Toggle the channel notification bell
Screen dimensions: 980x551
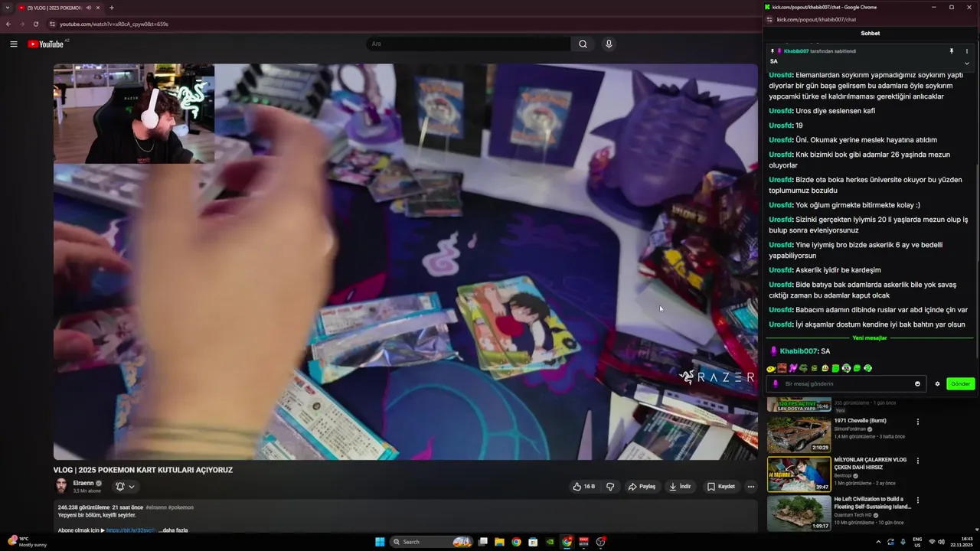[119, 486]
